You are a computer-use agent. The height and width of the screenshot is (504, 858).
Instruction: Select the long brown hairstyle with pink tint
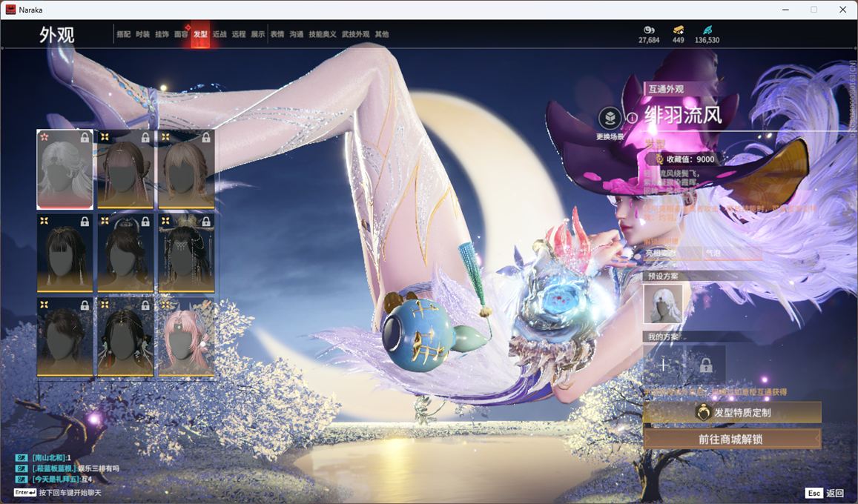point(125,170)
